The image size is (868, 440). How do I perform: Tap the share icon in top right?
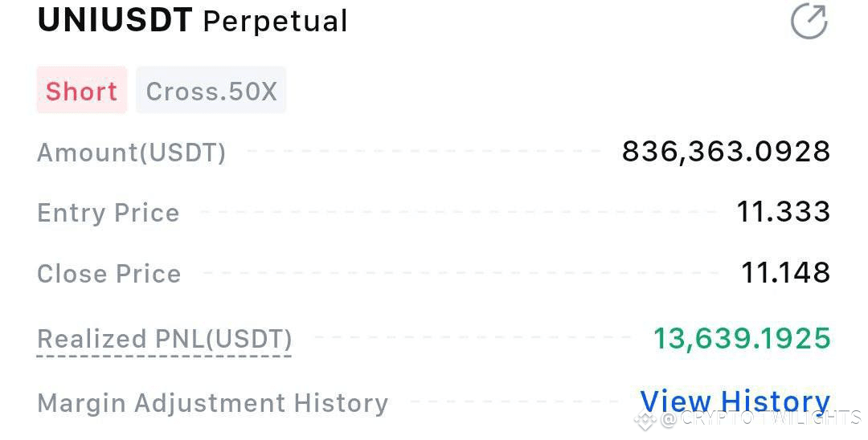click(x=809, y=21)
